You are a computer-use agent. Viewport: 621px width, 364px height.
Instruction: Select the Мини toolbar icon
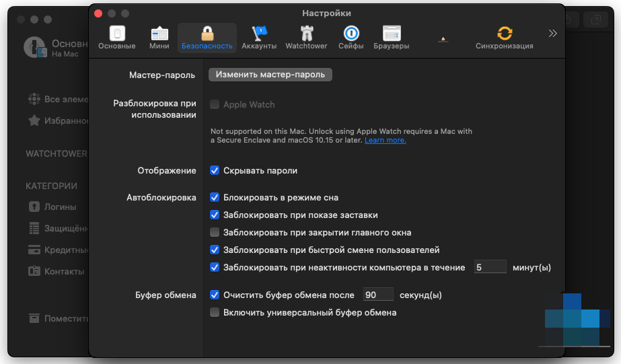[x=159, y=34]
